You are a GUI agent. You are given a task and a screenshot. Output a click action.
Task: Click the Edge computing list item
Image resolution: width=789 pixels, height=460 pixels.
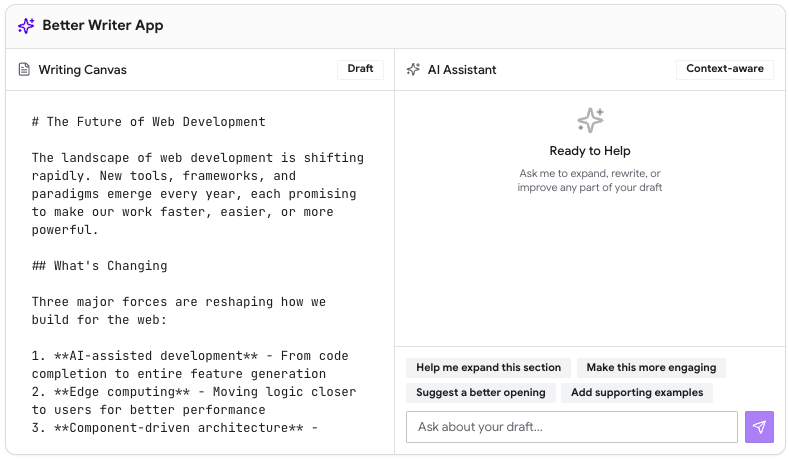[190, 400]
